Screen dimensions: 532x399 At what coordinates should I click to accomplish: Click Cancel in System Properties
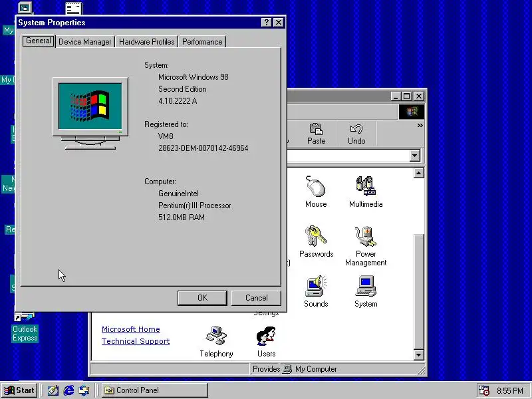coord(256,298)
